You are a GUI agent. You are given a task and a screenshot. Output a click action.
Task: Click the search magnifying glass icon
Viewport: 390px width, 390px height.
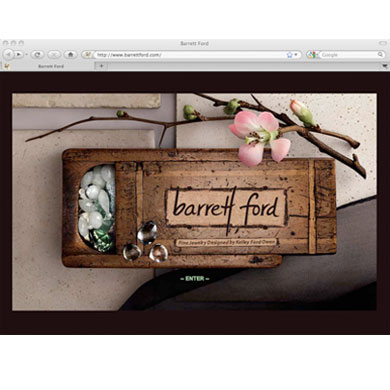point(380,54)
